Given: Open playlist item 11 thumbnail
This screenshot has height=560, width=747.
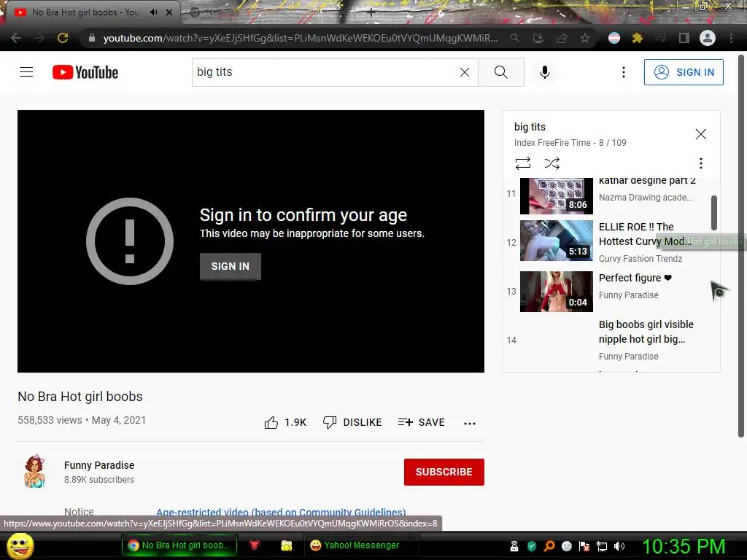Looking at the screenshot, I should (x=557, y=195).
